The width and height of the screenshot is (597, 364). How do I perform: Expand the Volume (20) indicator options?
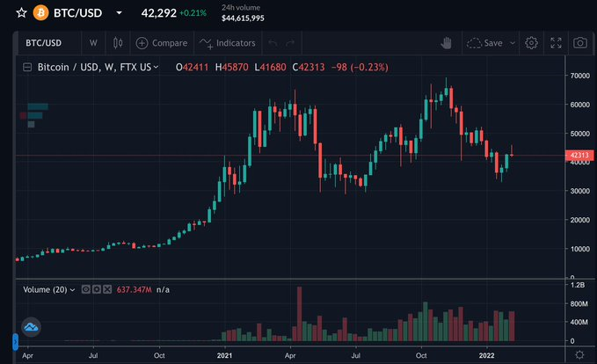73,288
